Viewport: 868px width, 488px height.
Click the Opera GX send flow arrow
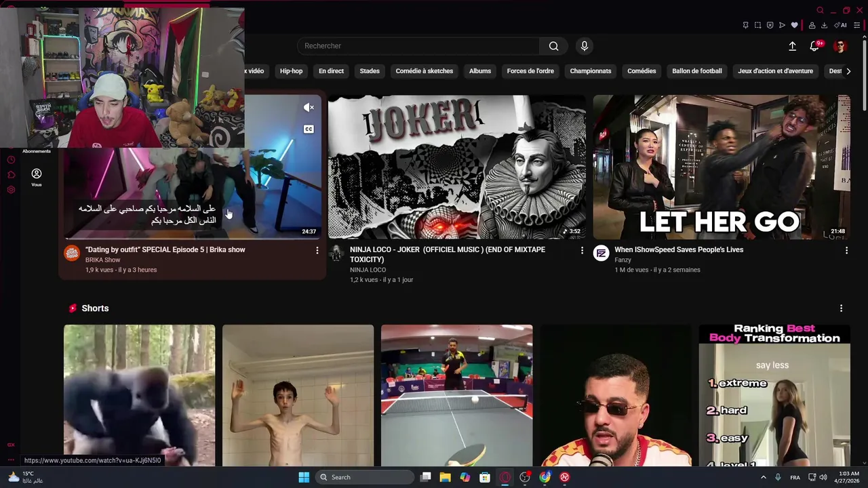tap(782, 25)
